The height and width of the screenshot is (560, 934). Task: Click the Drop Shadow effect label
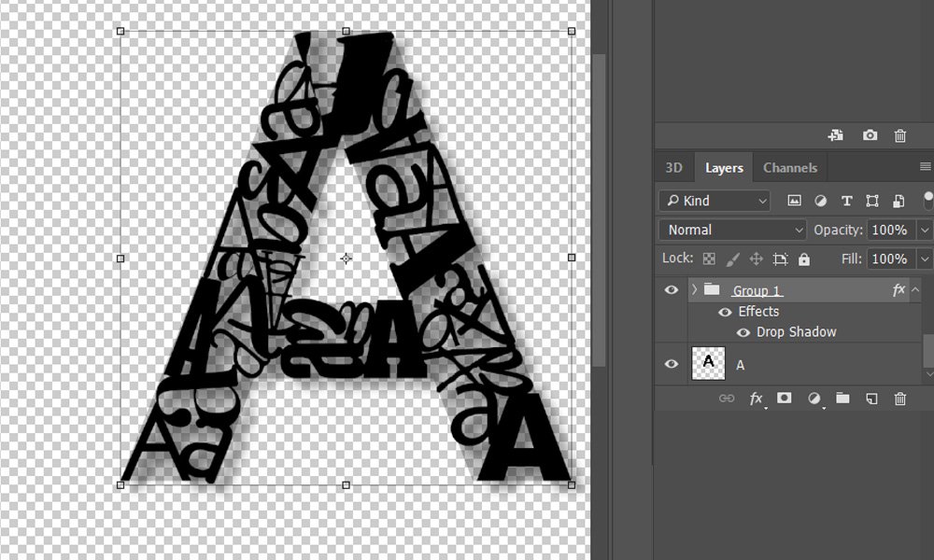point(797,332)
